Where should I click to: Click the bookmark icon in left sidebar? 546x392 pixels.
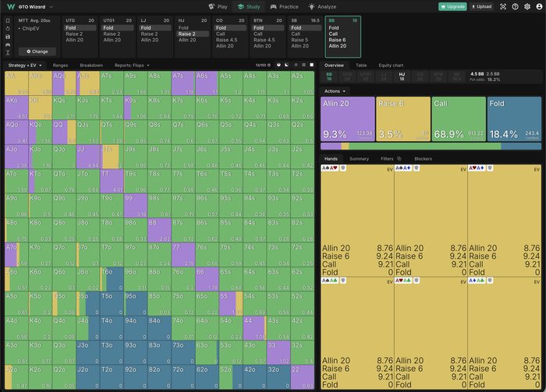click(8, 20)
